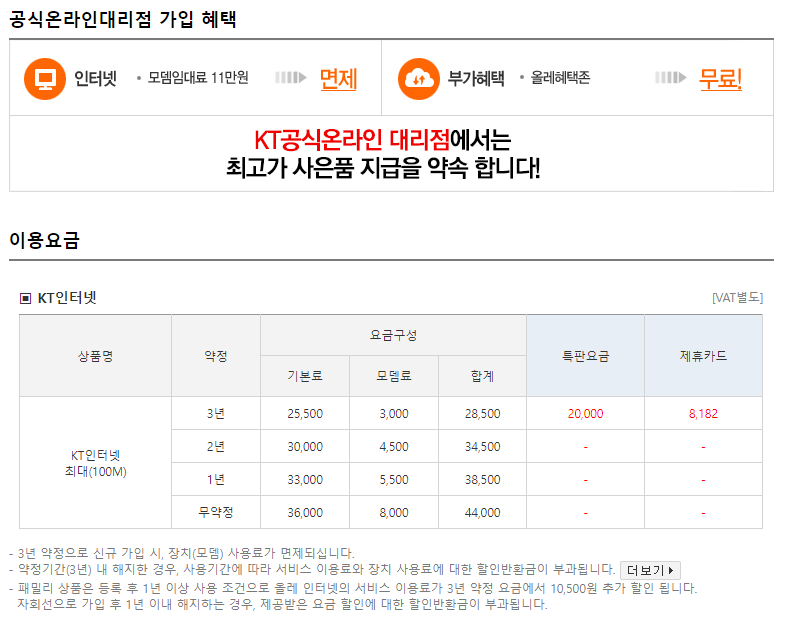Click the 3,000 modem fee value
Screen dimensions: 788x626
[394, 414]
